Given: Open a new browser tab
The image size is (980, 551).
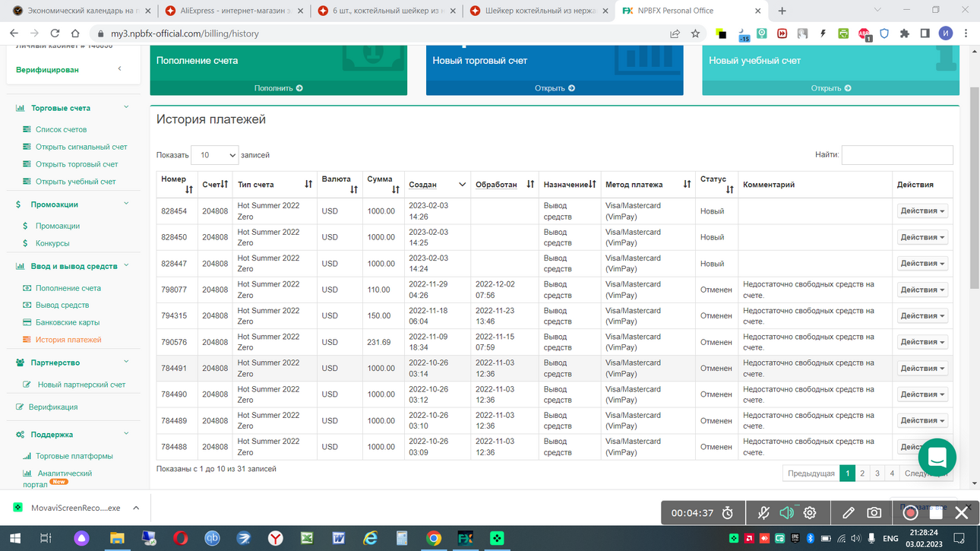Looking at the screenshot, I should pyautogui.click(x=782, y=11).
